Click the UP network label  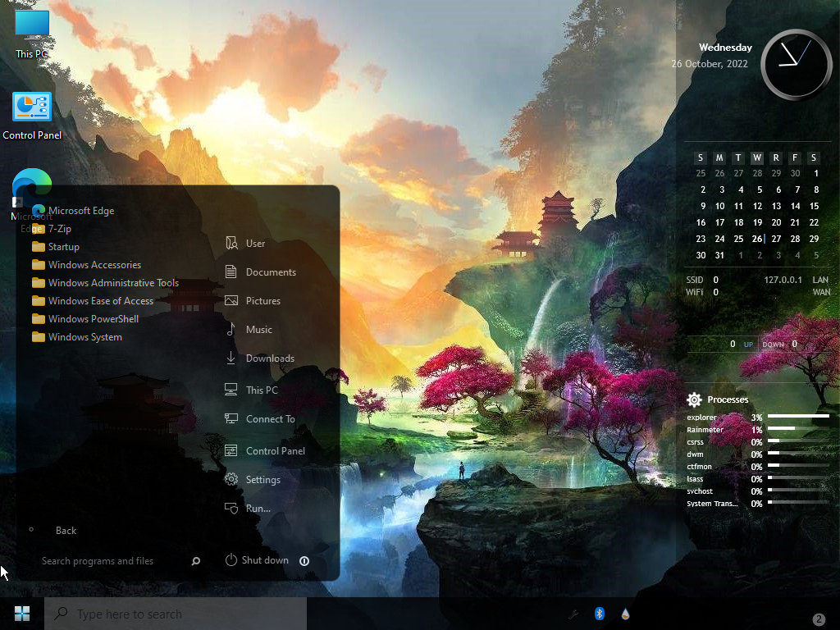748,345
